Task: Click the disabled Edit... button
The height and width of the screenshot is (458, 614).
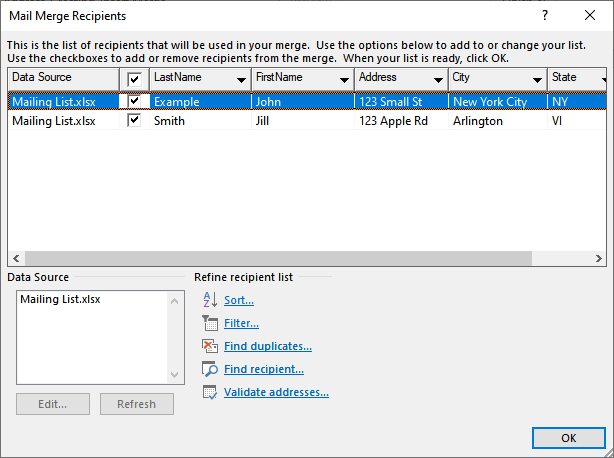Action: pyautogui.click(x=53, y=404)
